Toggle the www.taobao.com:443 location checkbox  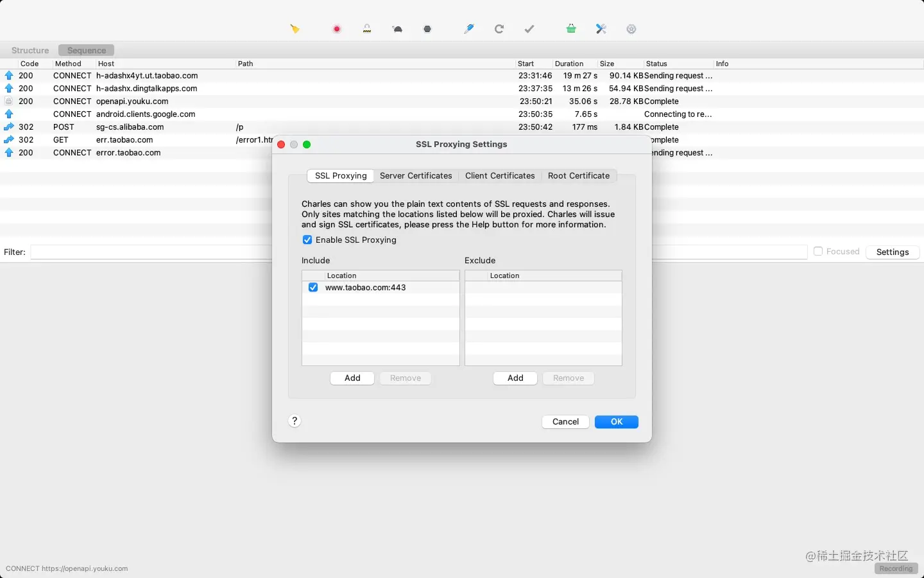tap(313, 288)
